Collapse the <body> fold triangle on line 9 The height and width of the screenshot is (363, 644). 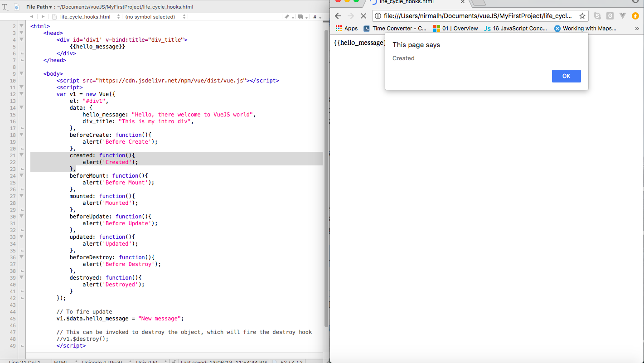[x=21, y=74]
